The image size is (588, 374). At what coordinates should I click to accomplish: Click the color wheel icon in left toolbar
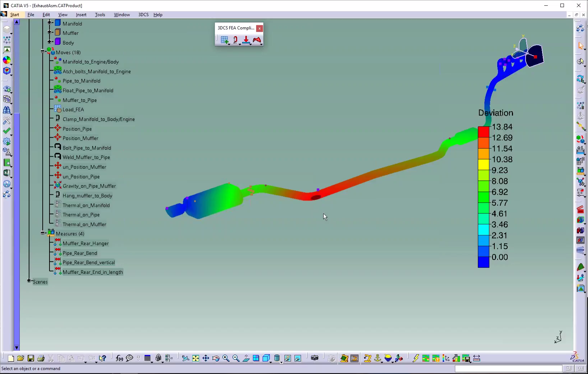7,60
